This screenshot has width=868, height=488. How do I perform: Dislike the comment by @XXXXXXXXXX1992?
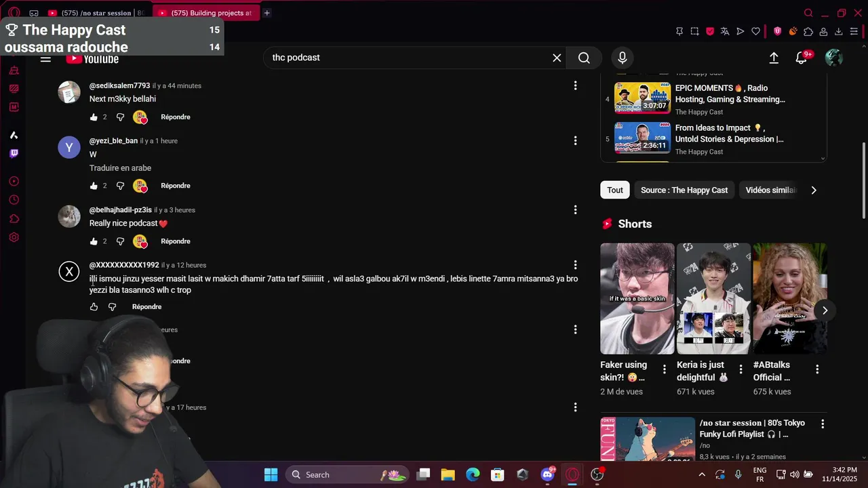pyautogui.click(x=113, y=307)
